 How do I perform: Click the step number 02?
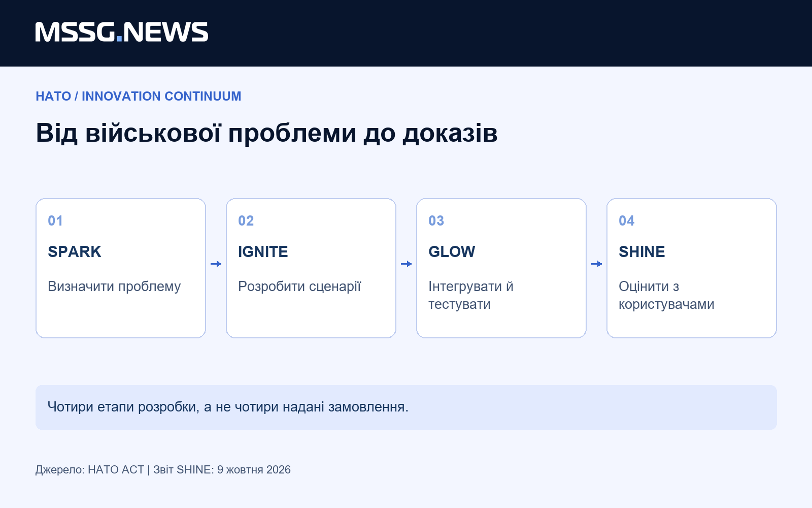246,221
